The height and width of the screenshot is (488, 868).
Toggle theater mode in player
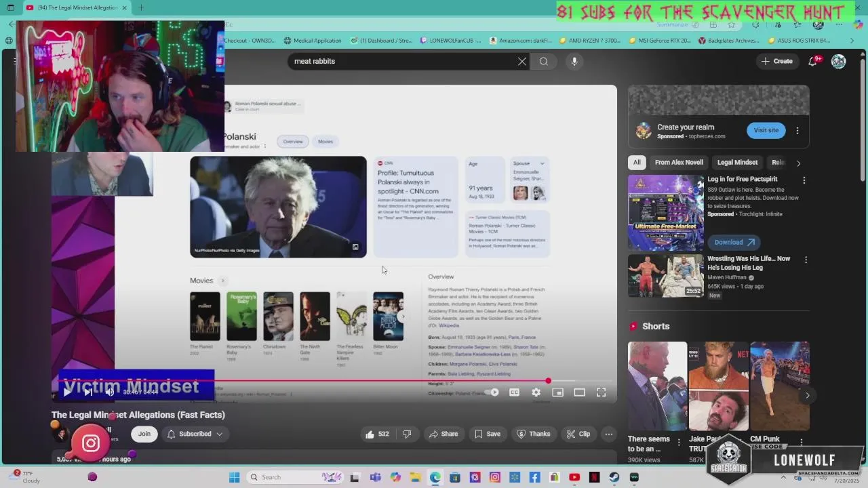[579, 392]
